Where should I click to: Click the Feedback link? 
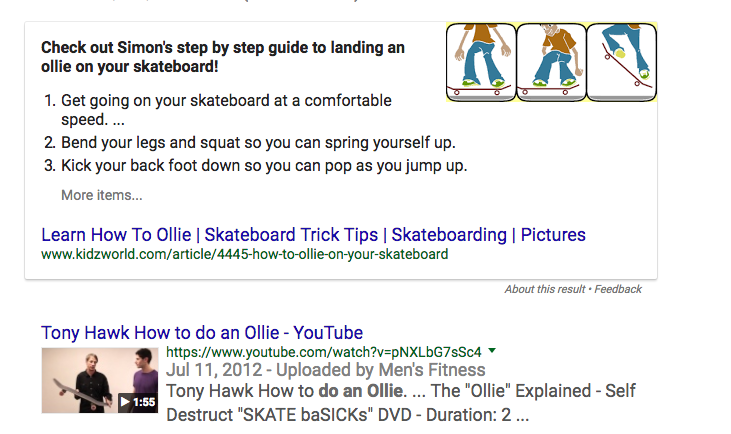(622, 289)
